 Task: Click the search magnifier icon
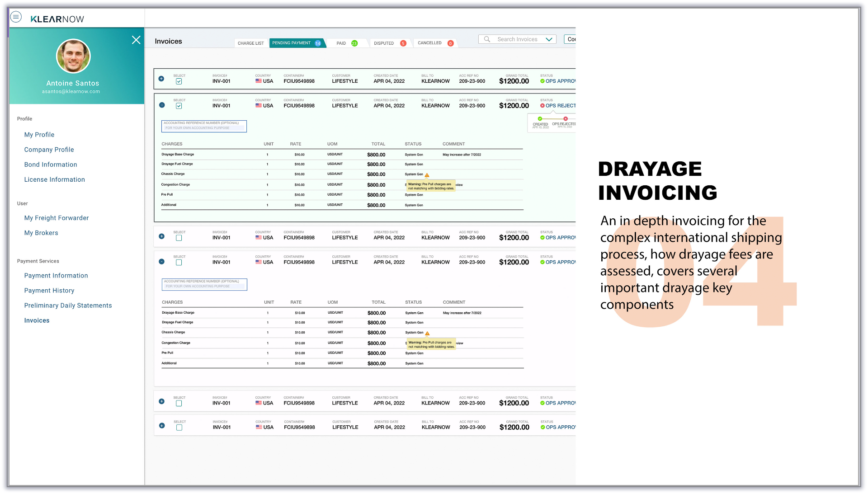pos(487,39)
